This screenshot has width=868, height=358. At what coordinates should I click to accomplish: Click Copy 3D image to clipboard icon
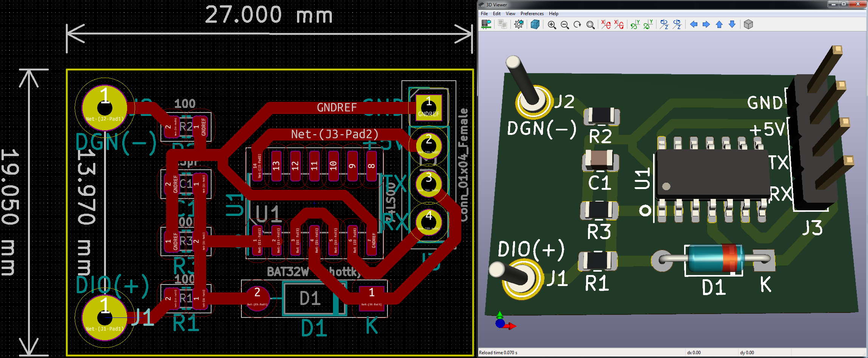pos(502,25)
